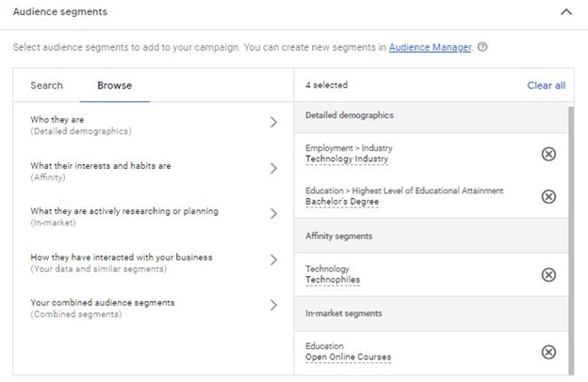The image size is (588, 382).
Task: Open the Audience Manager link
Action: (430, 47)
